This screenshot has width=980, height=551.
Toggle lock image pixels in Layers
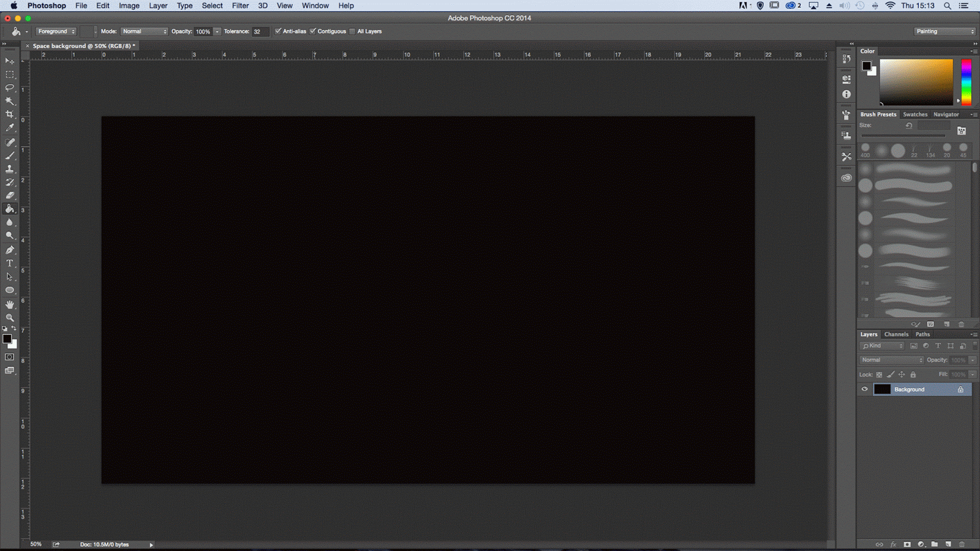point(891,375)
